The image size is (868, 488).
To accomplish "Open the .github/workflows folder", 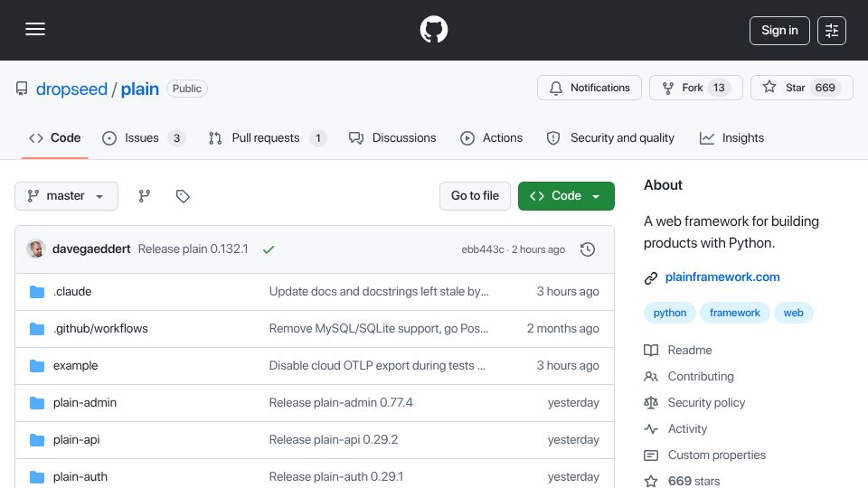I will [100, 329].
